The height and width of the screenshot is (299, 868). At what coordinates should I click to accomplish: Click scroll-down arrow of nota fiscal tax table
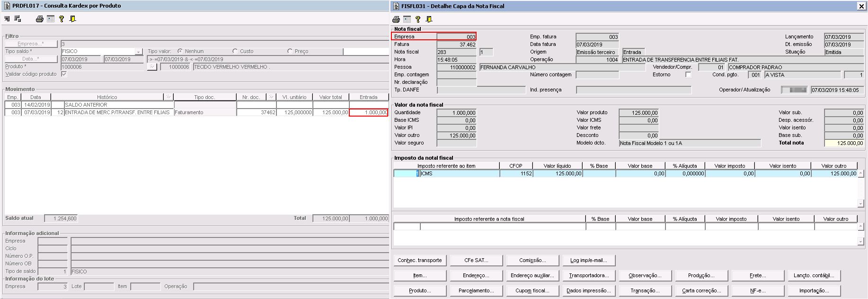[x=860, y=242]
